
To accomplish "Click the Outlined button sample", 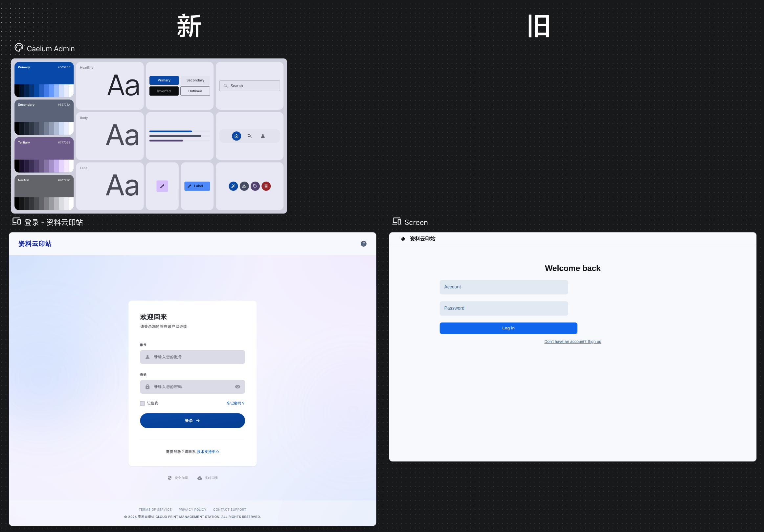I will click(x=195, y=91).
